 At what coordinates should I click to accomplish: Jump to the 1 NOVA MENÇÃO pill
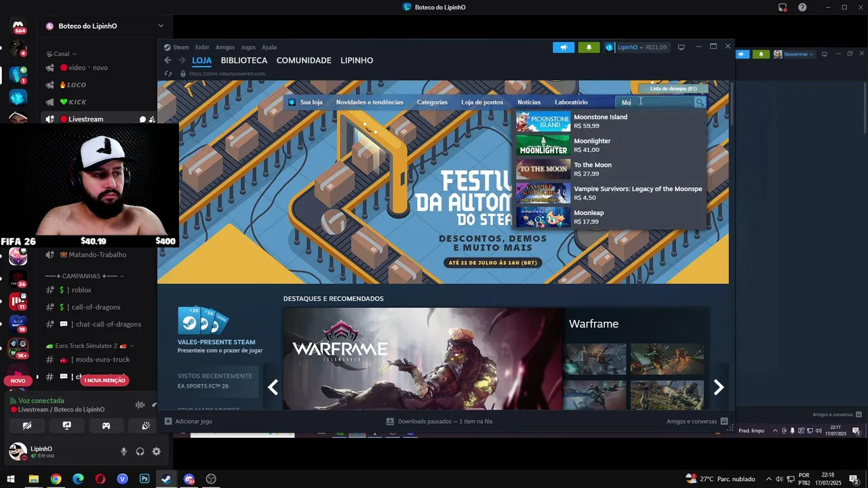click(x=104, y=380)
